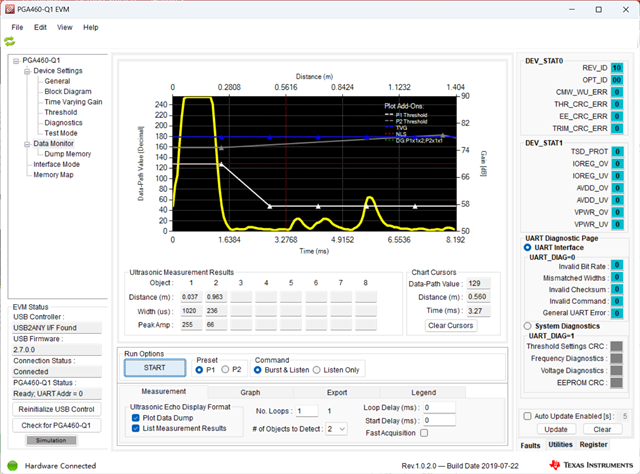Toggle the List Measurement Results checkbox
Viewport: 640px width, 474px height.
(x=136, y=428)
